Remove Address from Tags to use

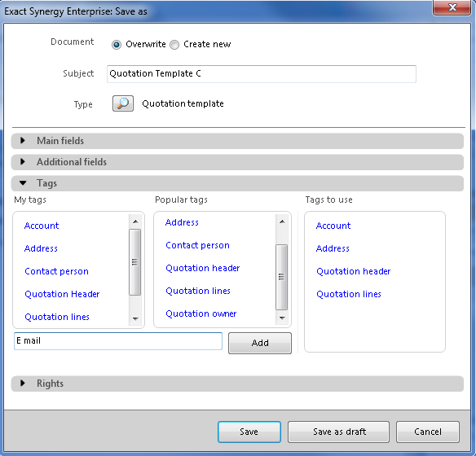tap(333, 248)
